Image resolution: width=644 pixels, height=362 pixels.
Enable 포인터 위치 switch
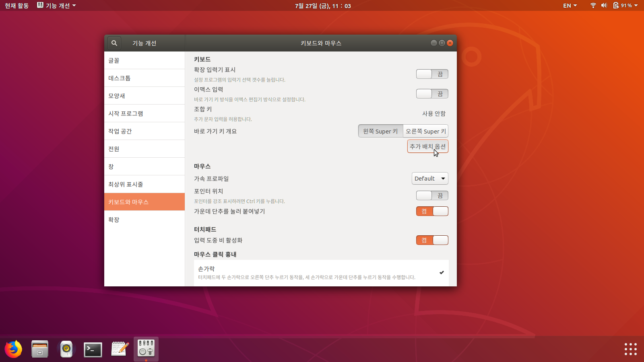tap(432, 195)
